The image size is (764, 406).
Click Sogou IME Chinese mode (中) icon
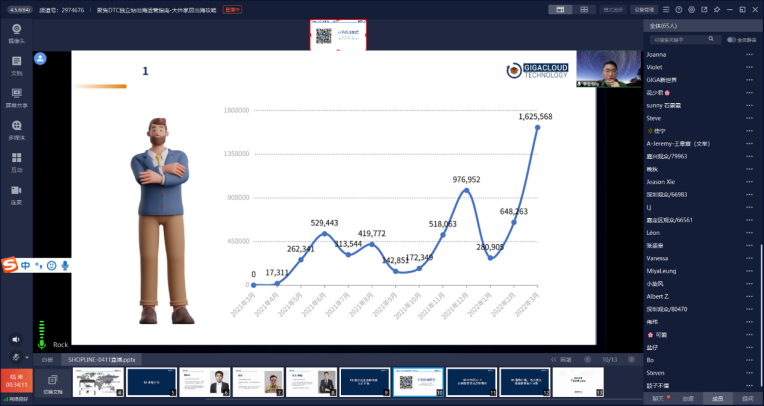[x=25, y=266]
